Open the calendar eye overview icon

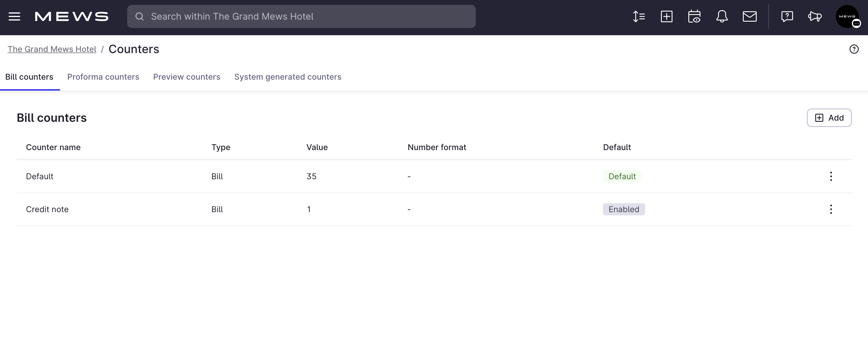coord(694,16)
